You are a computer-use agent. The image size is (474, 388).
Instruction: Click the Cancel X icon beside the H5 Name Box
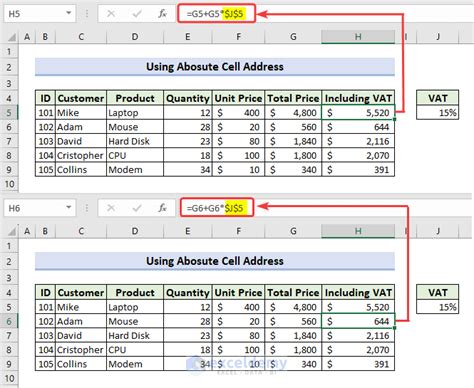pos(111,14)
